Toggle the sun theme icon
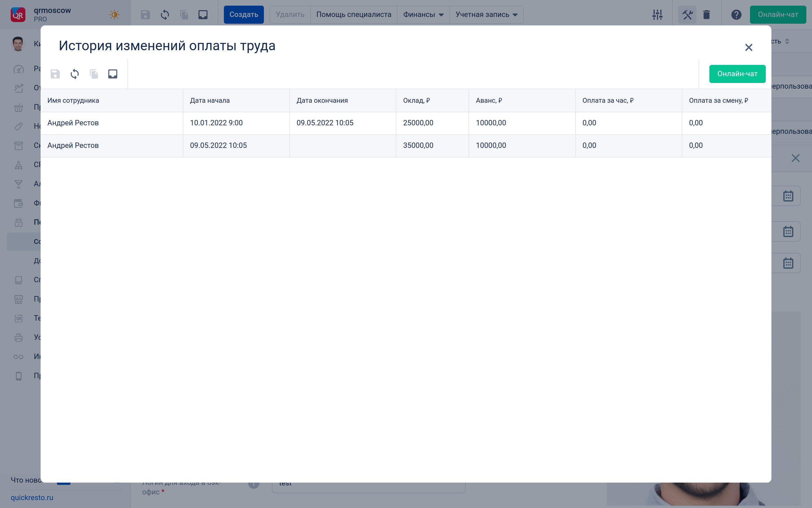 click(114, 14)
